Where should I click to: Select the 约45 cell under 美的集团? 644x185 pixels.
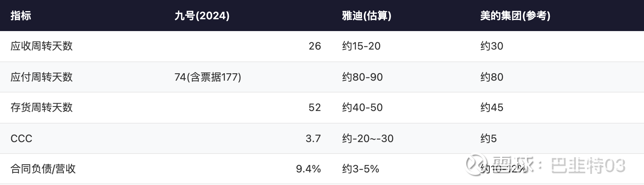coord(492,107)
